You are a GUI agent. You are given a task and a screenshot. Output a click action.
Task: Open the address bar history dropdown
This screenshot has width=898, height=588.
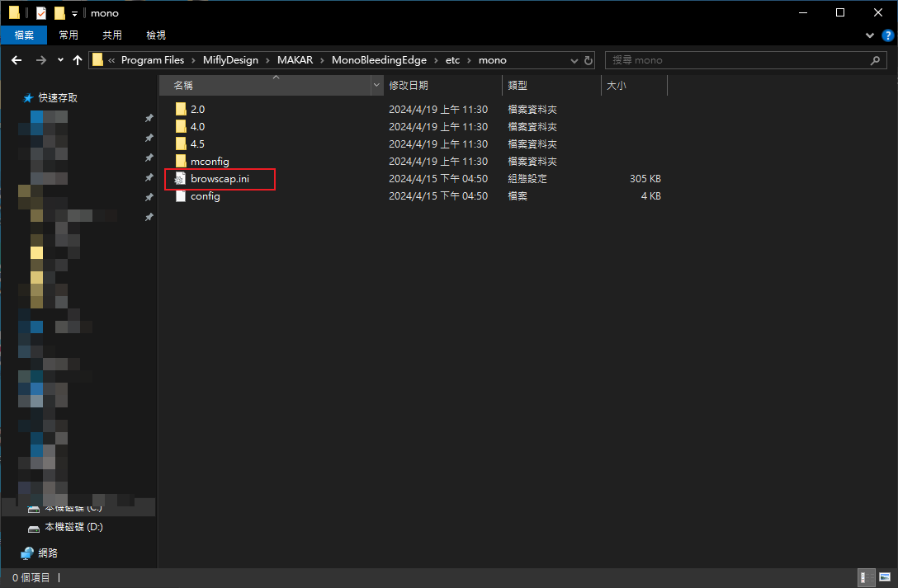coord(575,60)
